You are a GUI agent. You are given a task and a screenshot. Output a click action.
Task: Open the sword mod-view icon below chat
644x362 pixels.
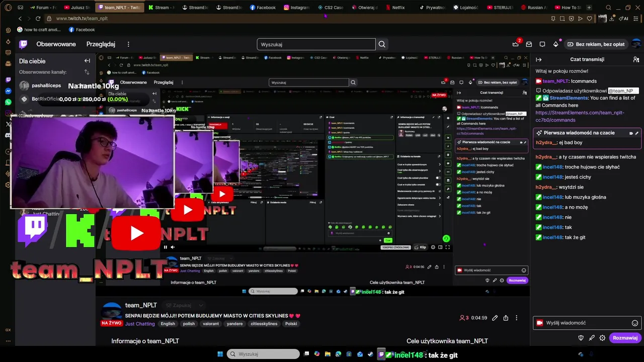coord(592,338)
